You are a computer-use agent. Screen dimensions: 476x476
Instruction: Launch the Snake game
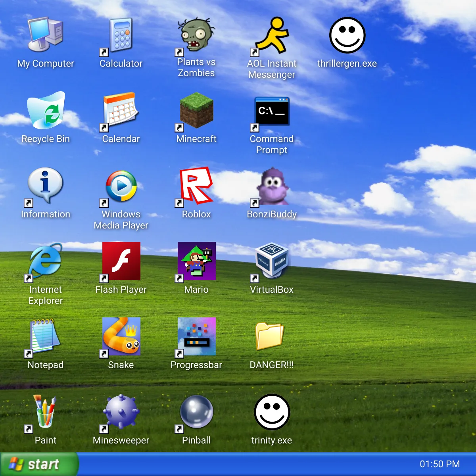point(121,336)
